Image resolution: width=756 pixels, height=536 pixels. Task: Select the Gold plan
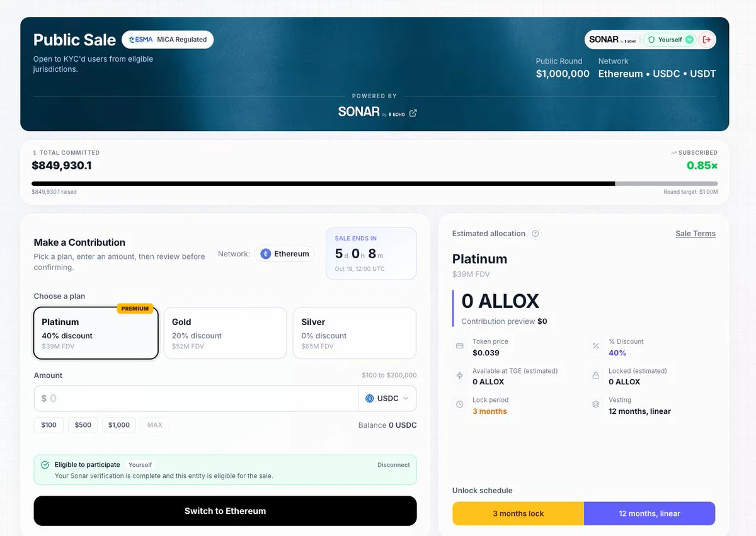[225, 333]
